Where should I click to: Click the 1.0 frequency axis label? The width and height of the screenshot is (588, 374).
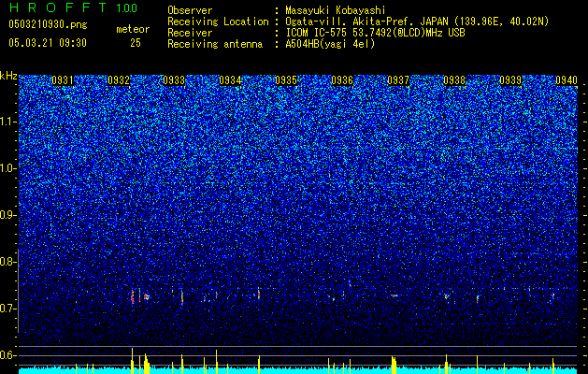pyautogui.click(x=7, y=168)
